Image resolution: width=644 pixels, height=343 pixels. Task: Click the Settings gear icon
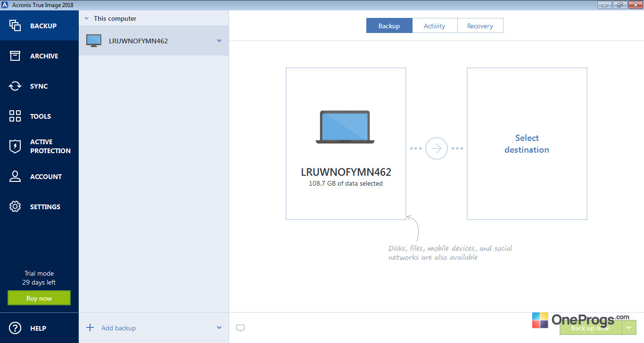[15, 206]
